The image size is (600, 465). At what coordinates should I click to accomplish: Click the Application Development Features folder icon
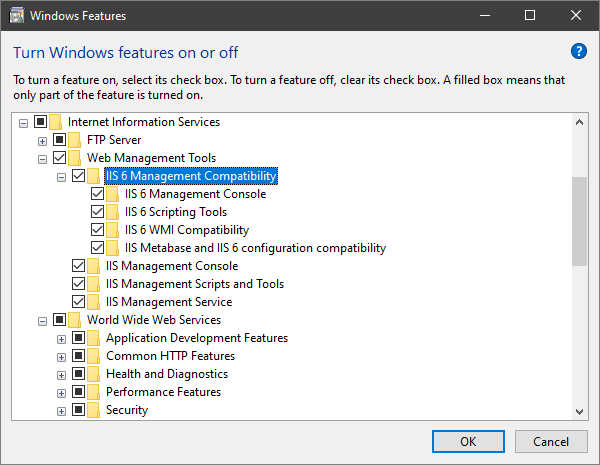tap(94, 338)
